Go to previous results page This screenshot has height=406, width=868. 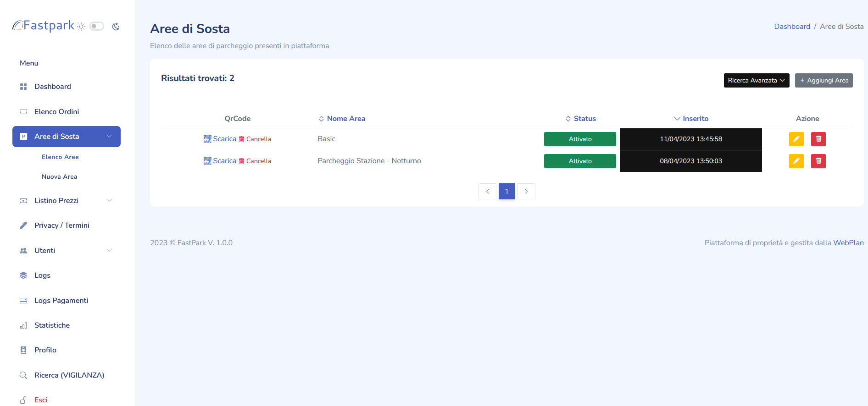click(487, 192)
